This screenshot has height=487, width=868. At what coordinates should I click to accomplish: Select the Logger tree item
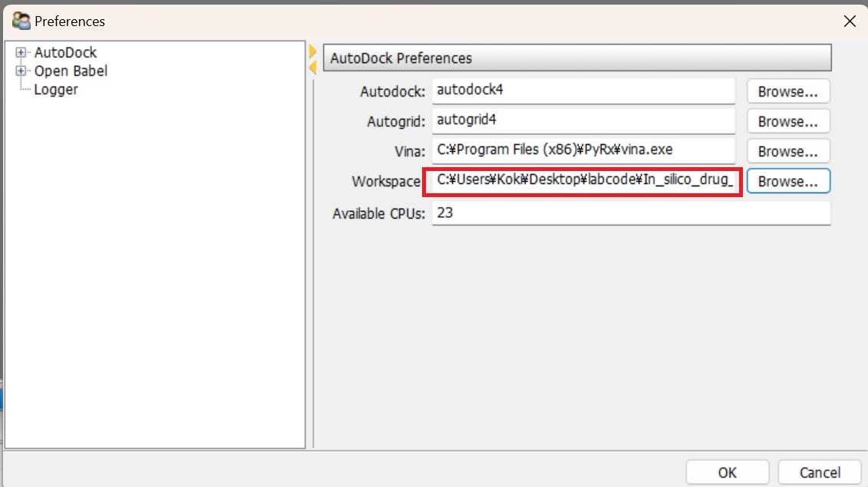pyautogui.click(x=56, y=89)
